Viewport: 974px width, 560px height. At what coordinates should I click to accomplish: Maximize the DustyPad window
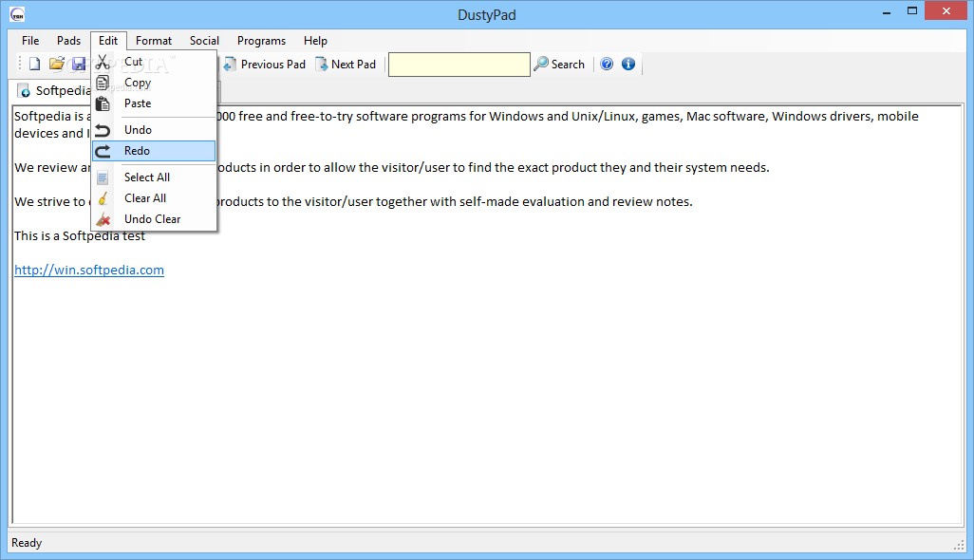[912, 11]
